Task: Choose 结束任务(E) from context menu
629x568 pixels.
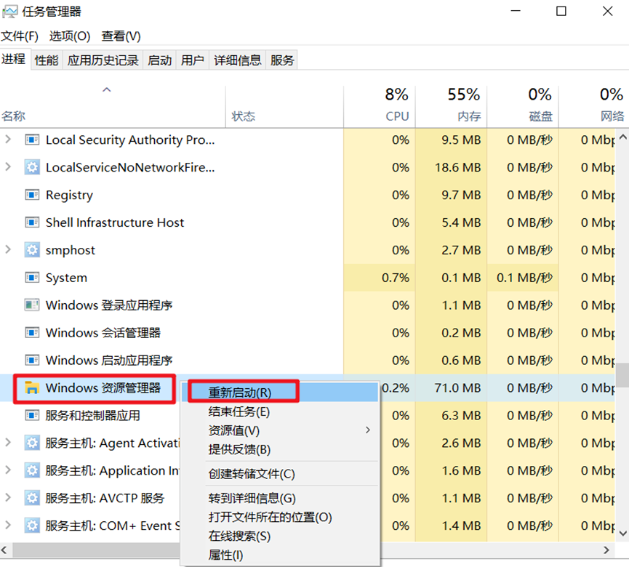Action: click(279, 412)
